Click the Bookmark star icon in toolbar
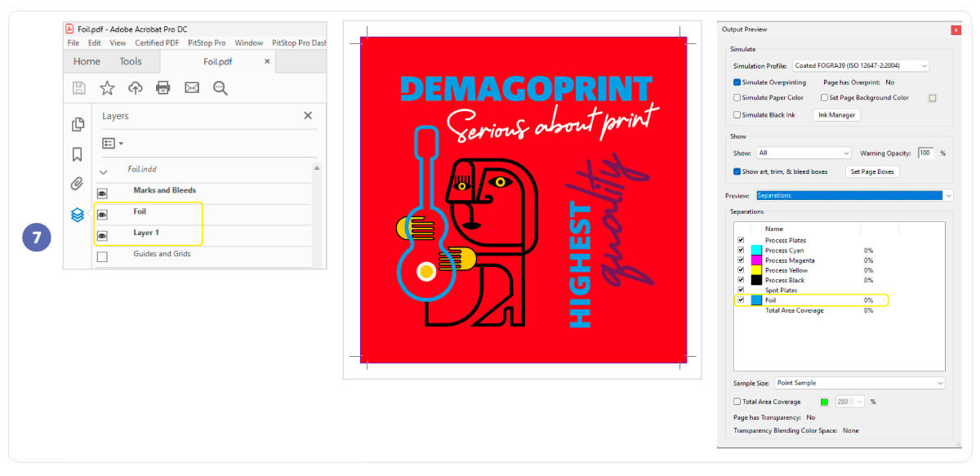The width and height of the screenshot is (980, 476). (107, 87)
